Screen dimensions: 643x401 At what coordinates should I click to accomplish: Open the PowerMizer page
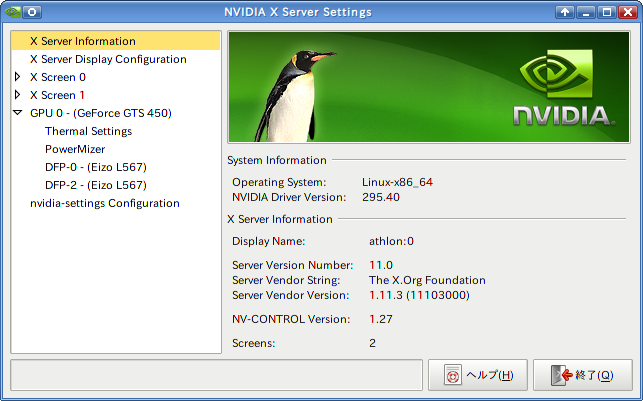pos(75,149)
